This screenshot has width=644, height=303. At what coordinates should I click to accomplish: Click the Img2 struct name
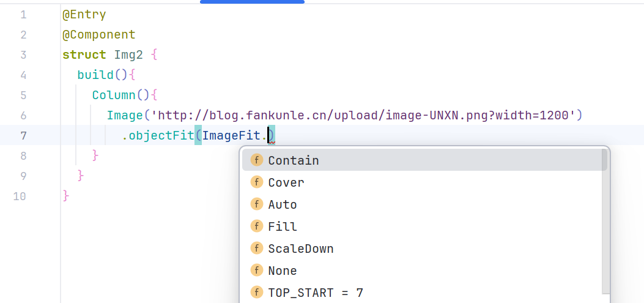(x=128, y=54)
